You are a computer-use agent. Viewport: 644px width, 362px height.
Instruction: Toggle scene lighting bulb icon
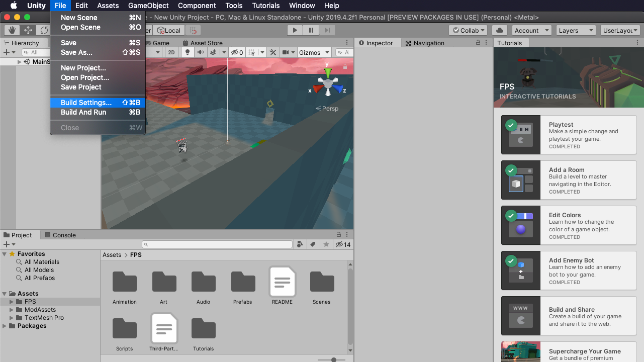188,52
